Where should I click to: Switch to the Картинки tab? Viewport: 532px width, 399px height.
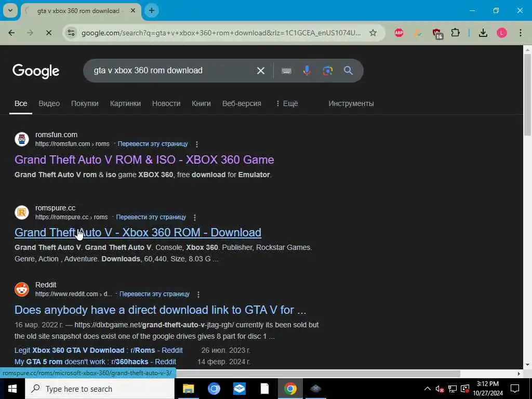(125, 103)
